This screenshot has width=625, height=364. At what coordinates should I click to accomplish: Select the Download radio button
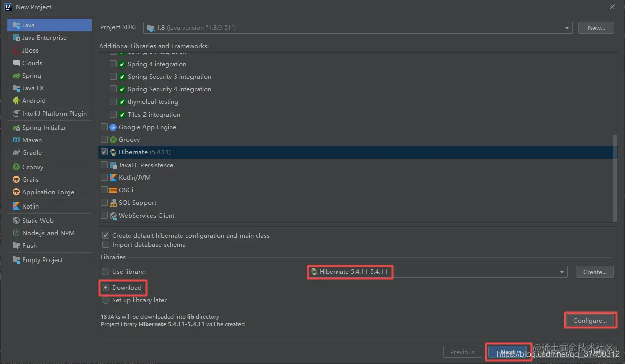tap(106, 287)
